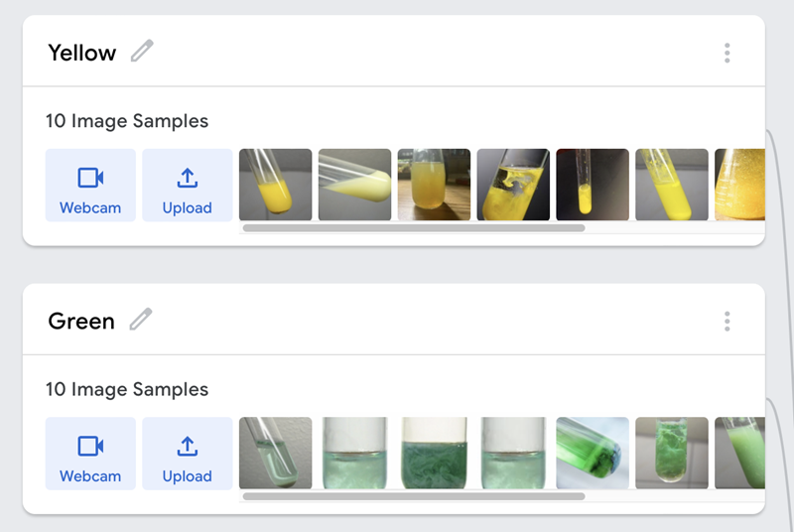Click Webcam button in Yellow class
This screenshot has height=532, width=794.
pos(90,186)
